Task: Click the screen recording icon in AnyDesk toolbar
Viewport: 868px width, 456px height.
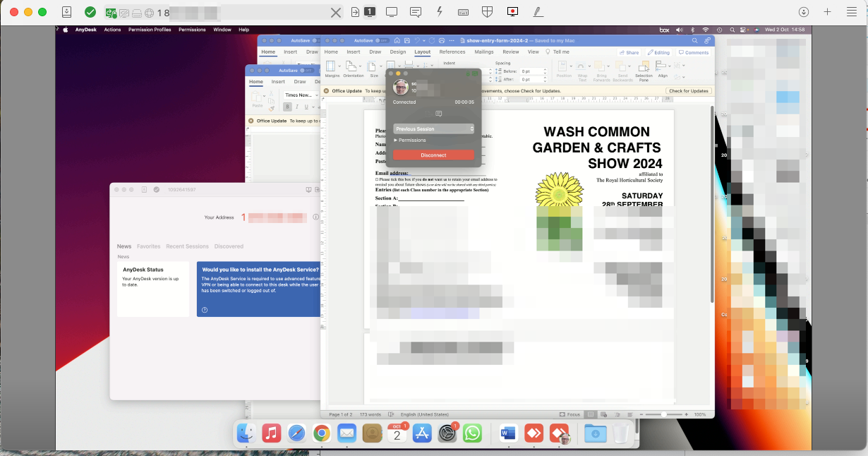Action: [513, 12]
